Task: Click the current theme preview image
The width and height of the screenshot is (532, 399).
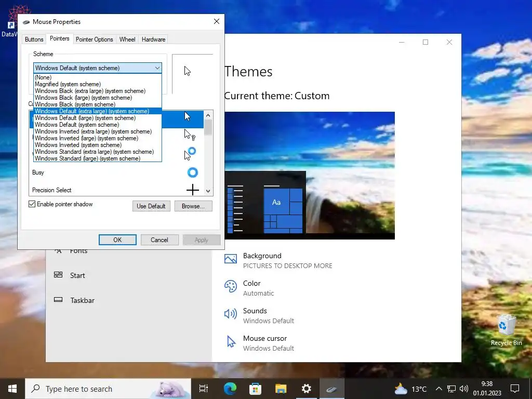Action: [310, 176]
